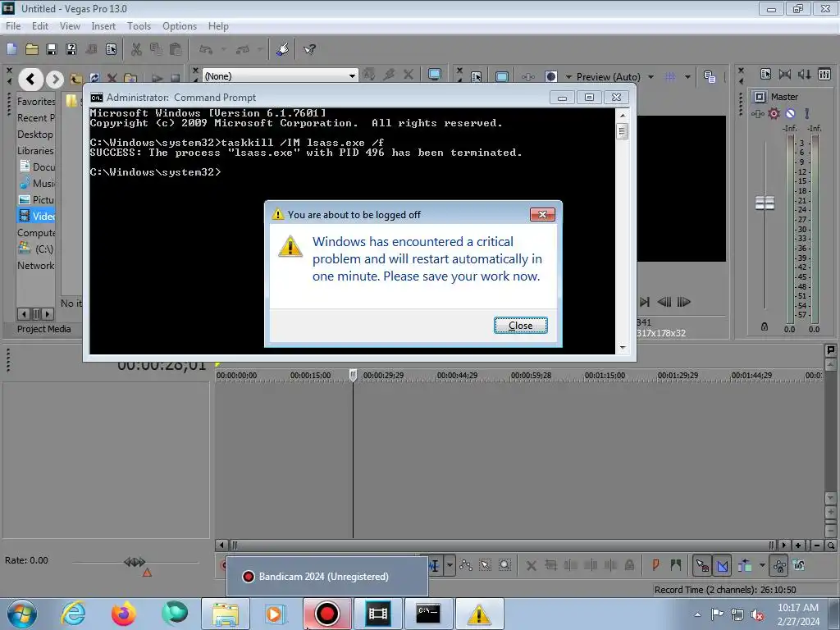Image resolution: width=840 pixels, height=630 pixels.
Task: Click the Dim Output speaker icon
Action: pyautogui.click(x=804, y=75)
